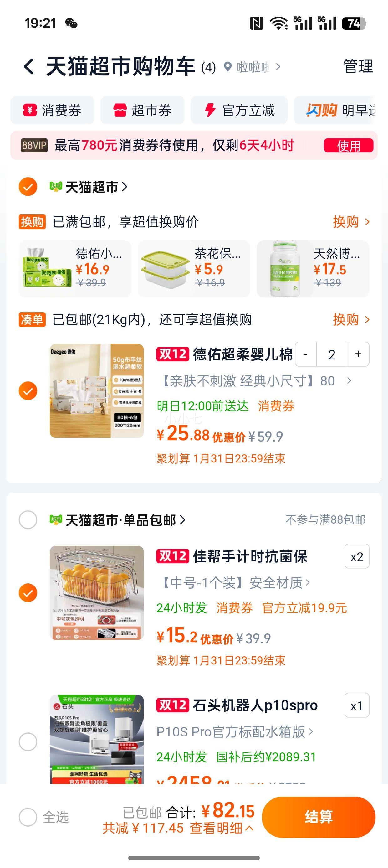388x868 pixels.
Task: Expand 查看明细 discount details
Action: 221,828
